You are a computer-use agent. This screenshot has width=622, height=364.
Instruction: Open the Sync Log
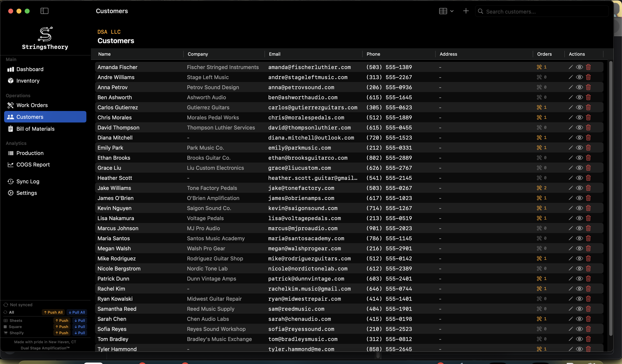point(28,181)
